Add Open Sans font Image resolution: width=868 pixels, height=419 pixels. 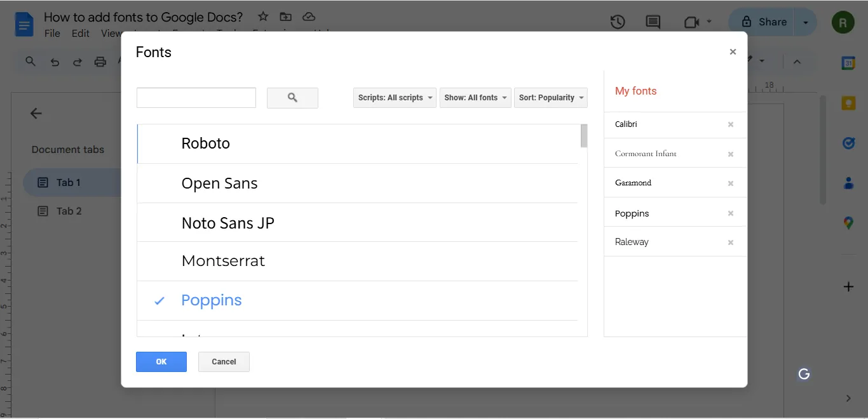(x=358, y=183)
